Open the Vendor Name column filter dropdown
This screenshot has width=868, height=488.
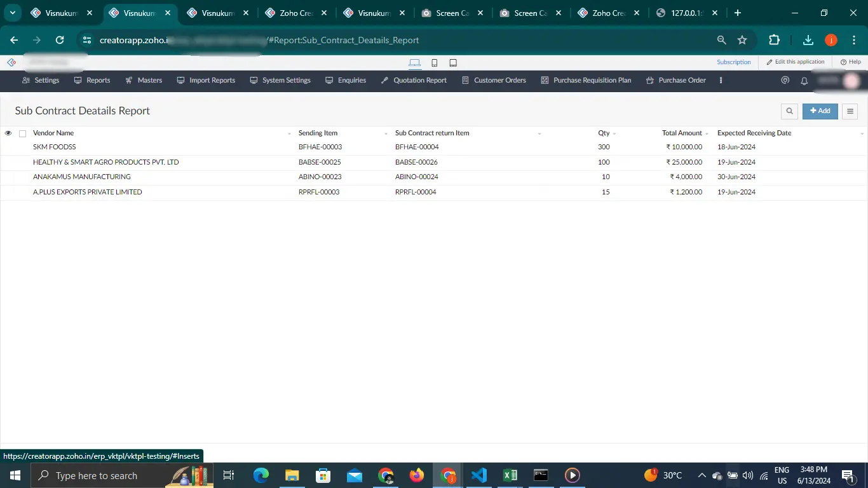click(288, 134)
